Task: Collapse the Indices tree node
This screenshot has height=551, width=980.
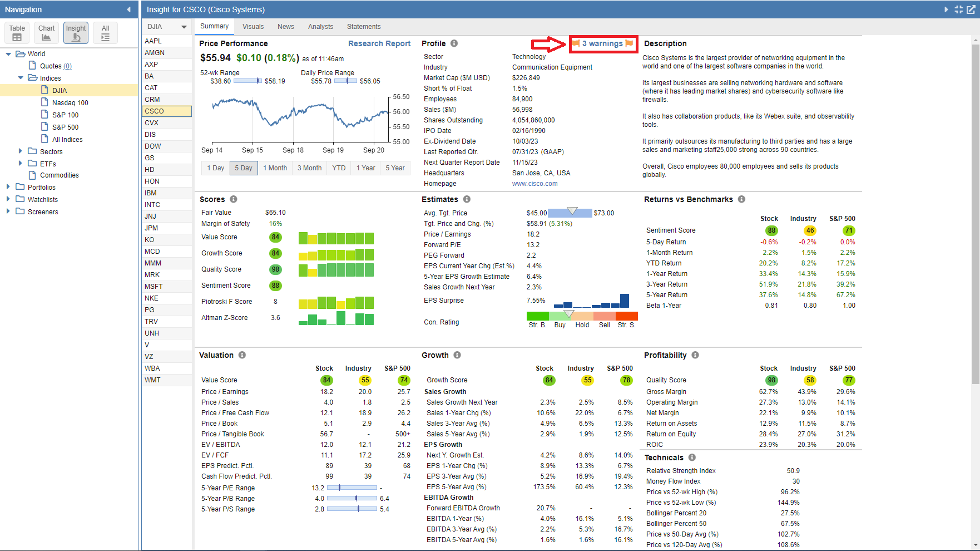Action: click(21, 78)
